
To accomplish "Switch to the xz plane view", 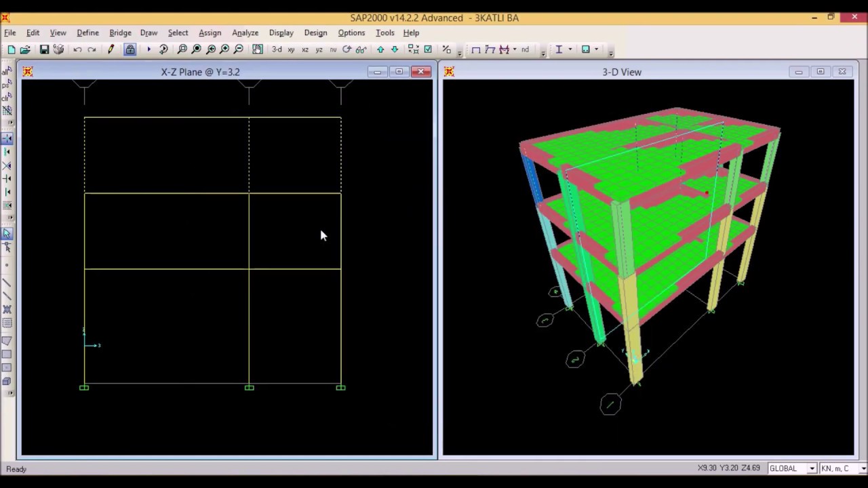I will pyautogui.click(x=305, y=49).
